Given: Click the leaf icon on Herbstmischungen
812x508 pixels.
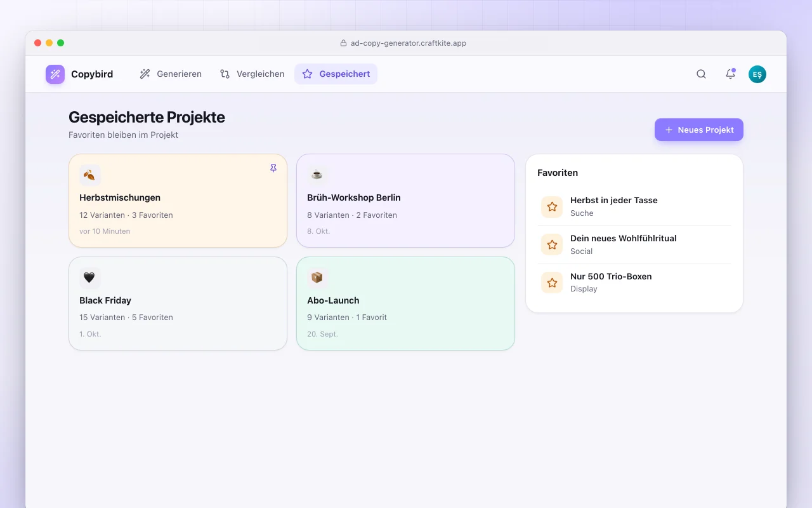Looking at the screenshot, I should (90, 175).
